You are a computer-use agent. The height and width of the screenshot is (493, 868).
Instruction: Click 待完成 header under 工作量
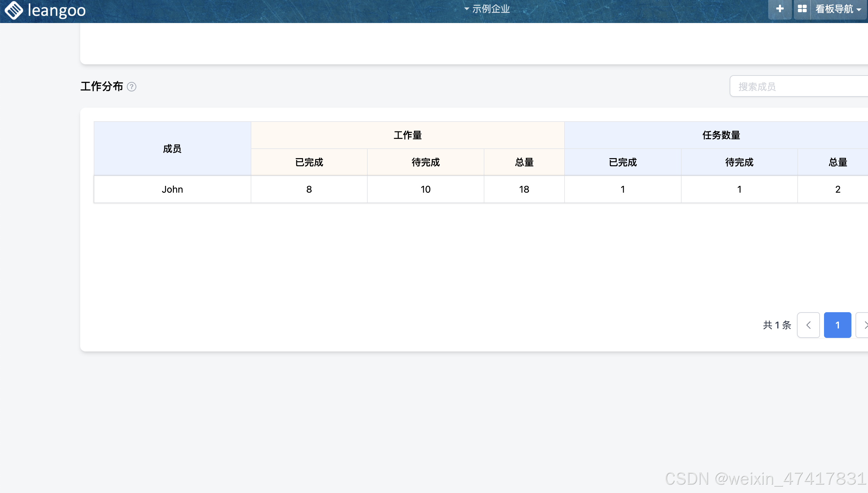[x=426, y=162]
